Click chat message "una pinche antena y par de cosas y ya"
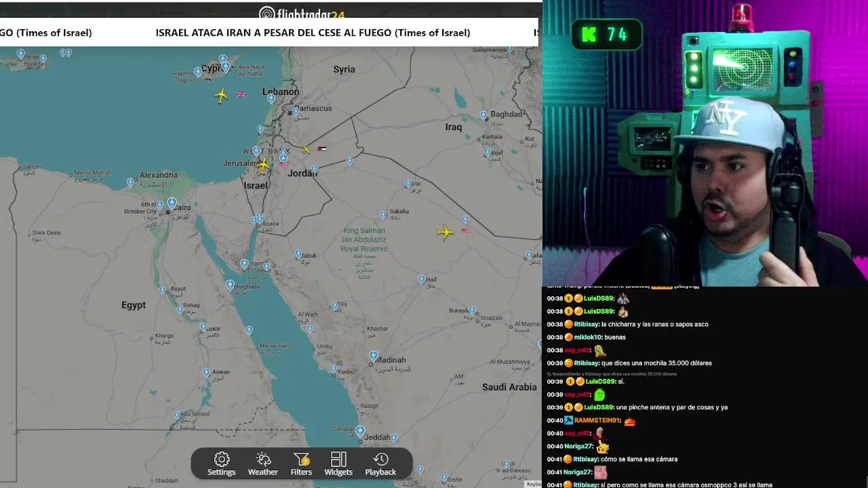Screen dimensions: 868x488 (672, 407)
